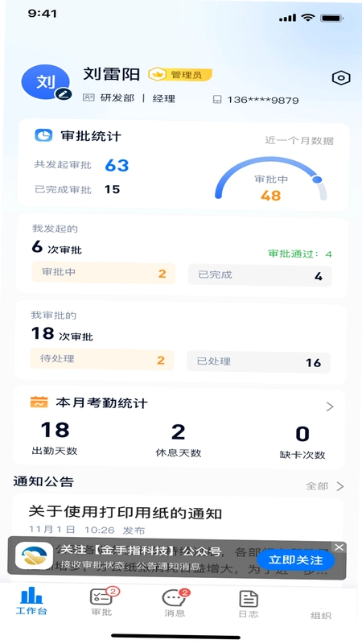Tap 近一个月数据 label
Image resolution: width=362 pixels, height=644 pixels.
(x=299, y=141)
